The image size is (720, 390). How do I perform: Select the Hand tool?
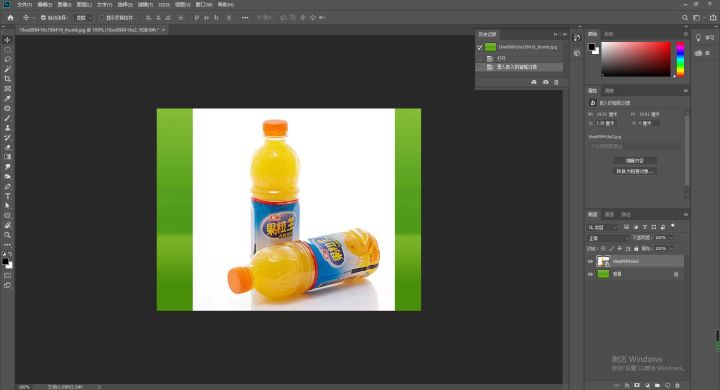[7, 226]
